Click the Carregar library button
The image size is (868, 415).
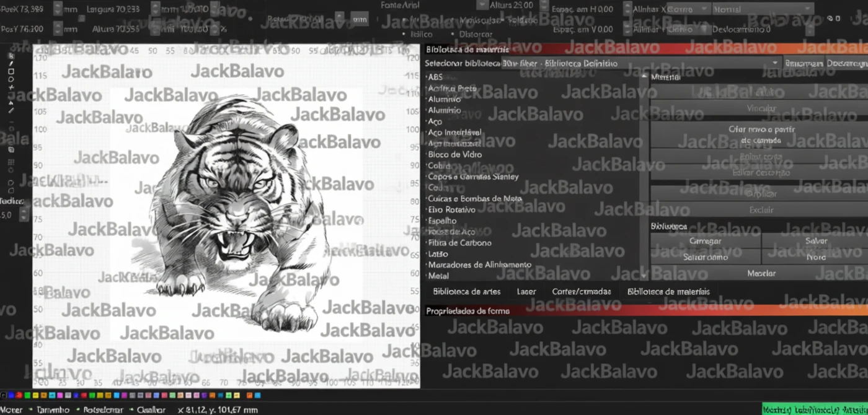[x=705, y=241]
